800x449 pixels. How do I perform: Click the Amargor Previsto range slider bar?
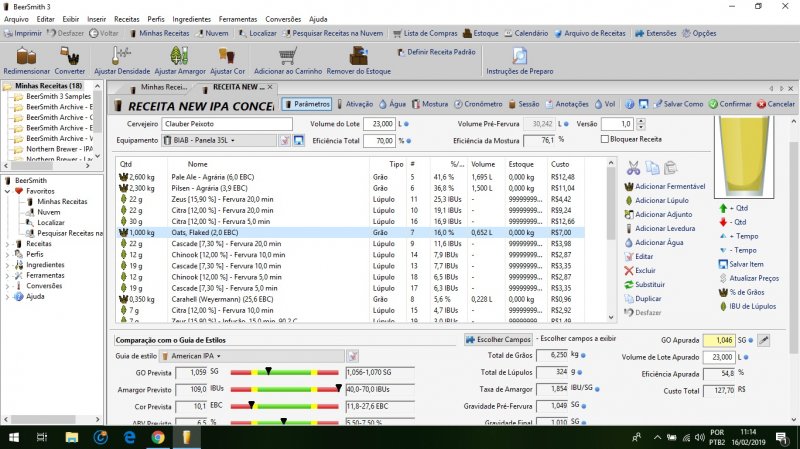(x=284, y=389)
